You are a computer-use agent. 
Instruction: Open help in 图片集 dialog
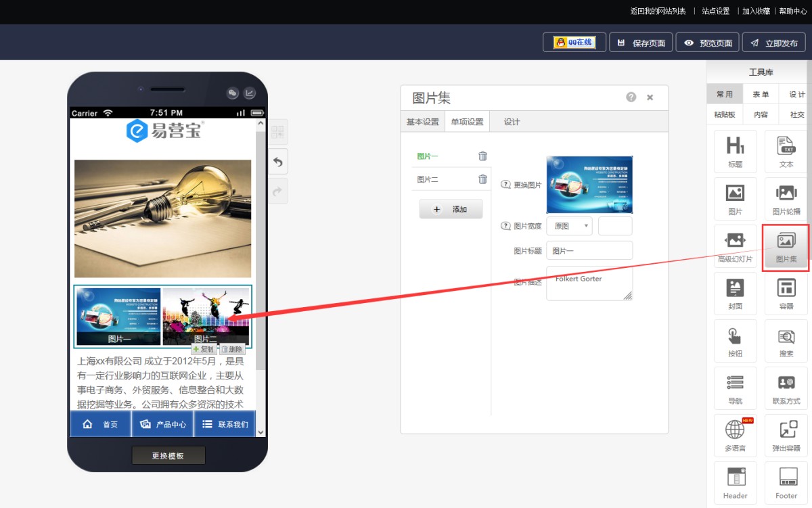point(631,97)
